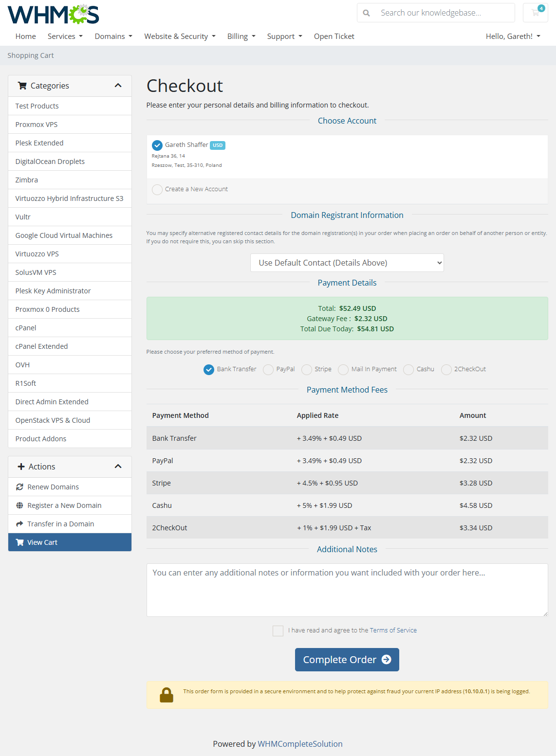
Task: Check the Terms of Service agreement box
Action: click(x=278, y=630)
